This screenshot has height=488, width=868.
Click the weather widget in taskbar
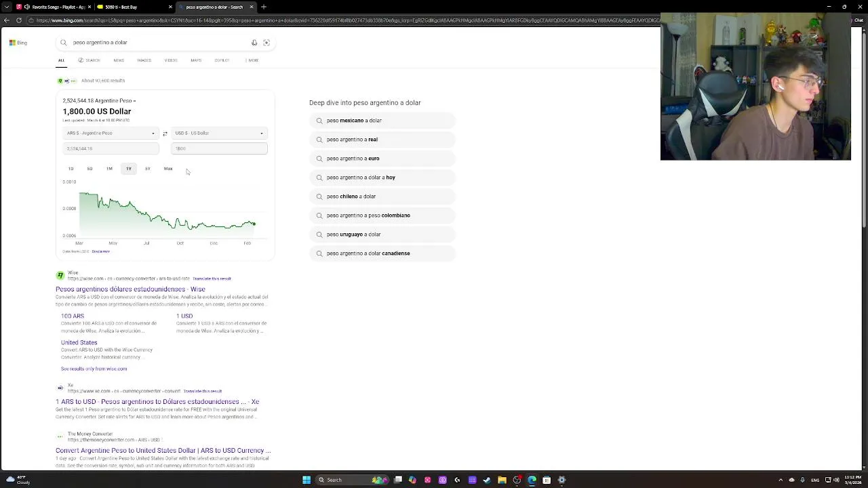18,480
